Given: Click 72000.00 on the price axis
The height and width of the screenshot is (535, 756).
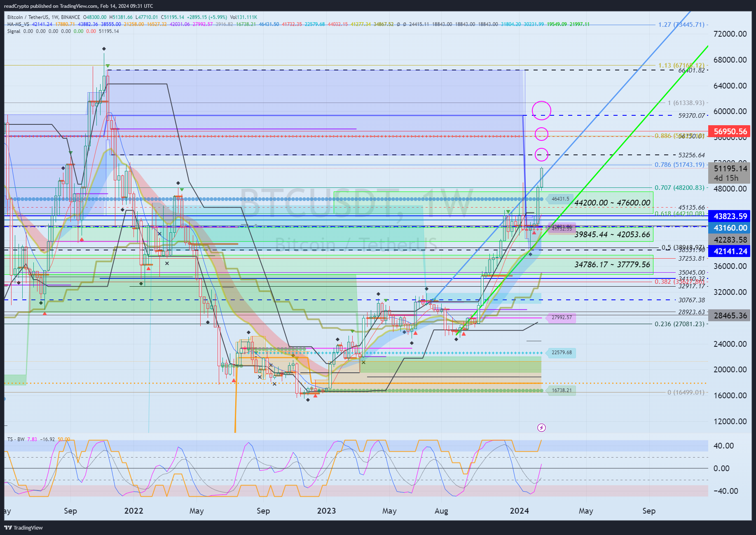Looking at the screenshot, I should click(730, 34).
